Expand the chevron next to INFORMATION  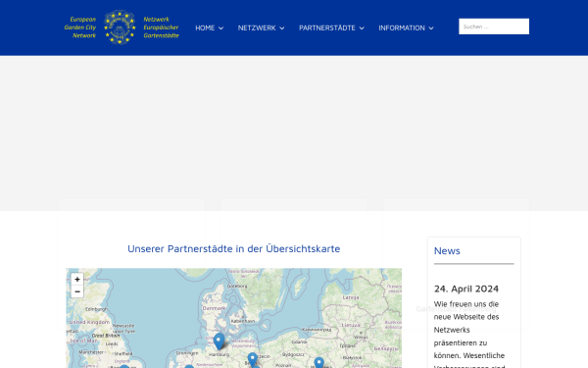[431, 28]
